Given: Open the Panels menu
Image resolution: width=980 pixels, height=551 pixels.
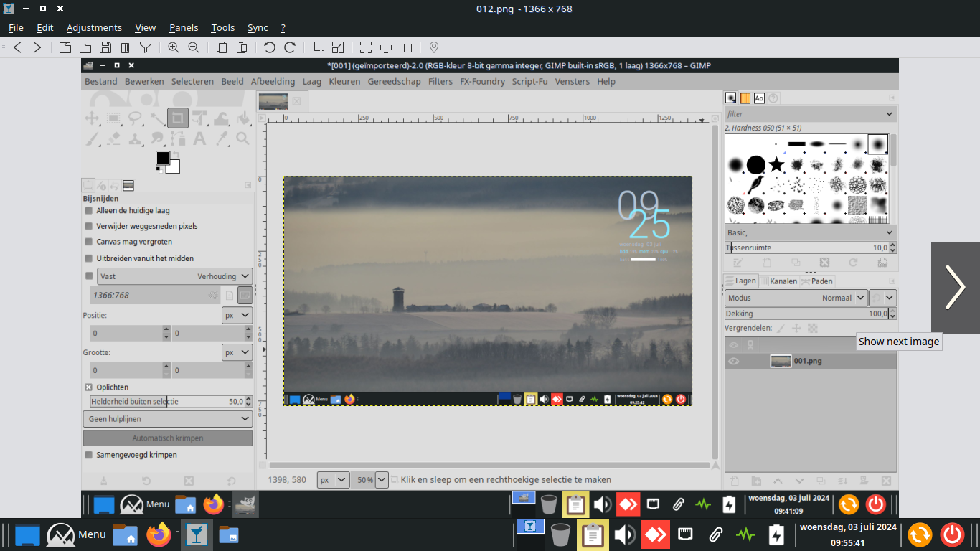Looking at the screenshot, I should point(184,27).
